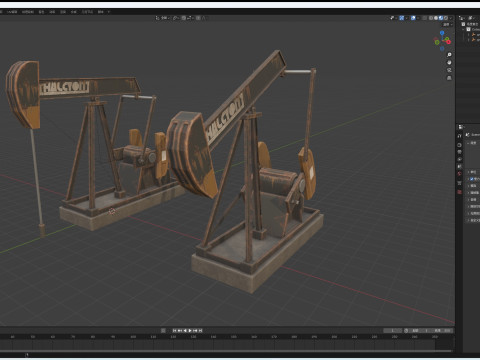The width and height of the screenshot is (480, 360).
Task: Toggle viewport overlays
Action: click(413, 18)
